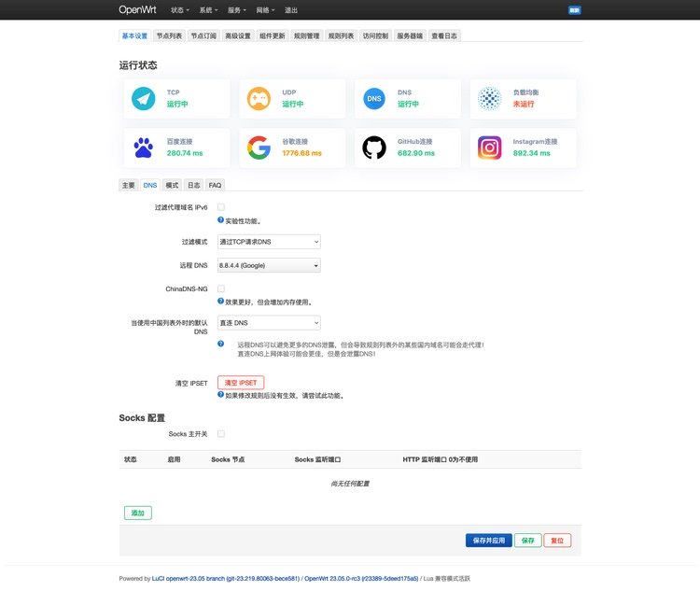This screenshot has height=591, width=700.
Task: Click the GitHub connection test icon
Action: point(374,148)
